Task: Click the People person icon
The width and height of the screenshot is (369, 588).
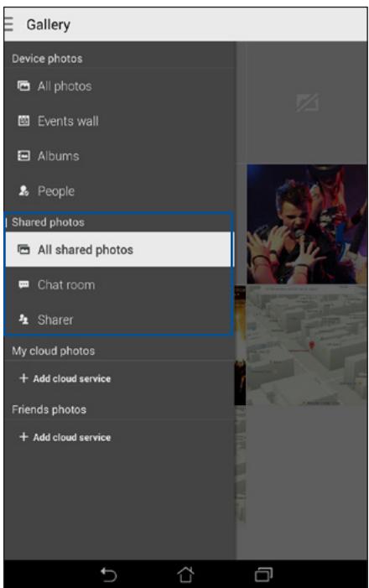Action: (x=23, y=191)
